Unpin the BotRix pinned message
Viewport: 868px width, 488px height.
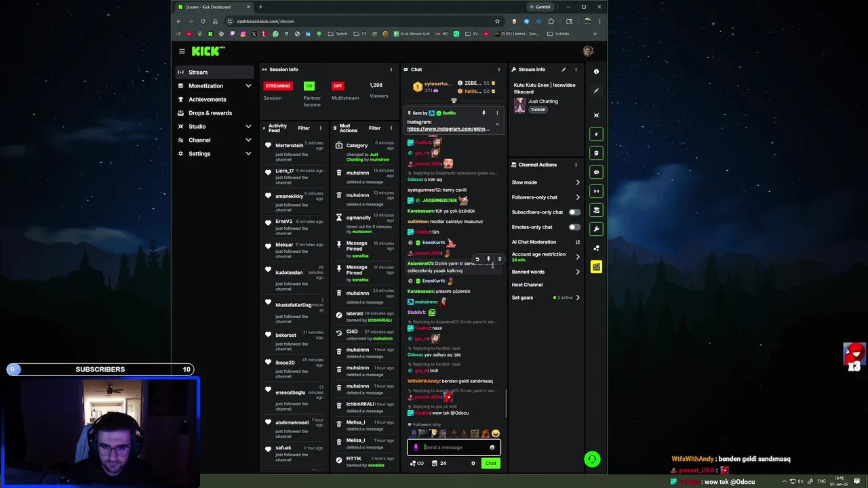tap(484, 113)
